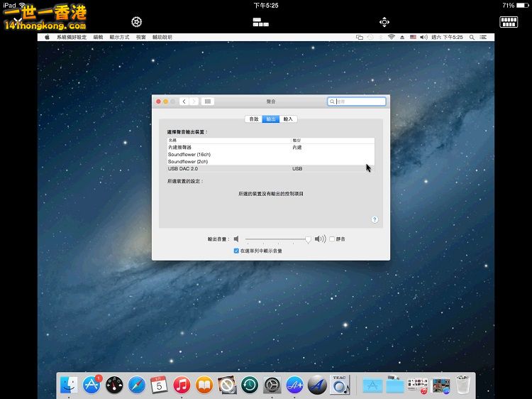Open iTunes in the dock
Image resolution: width=532 pixels, height=399 pixels.
coord(181,386)
